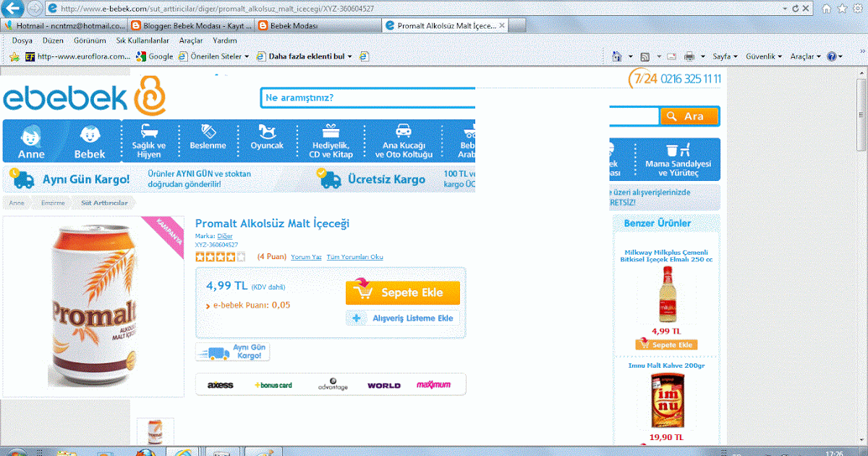Open Beslenme bottle category

tap(208, 138)
